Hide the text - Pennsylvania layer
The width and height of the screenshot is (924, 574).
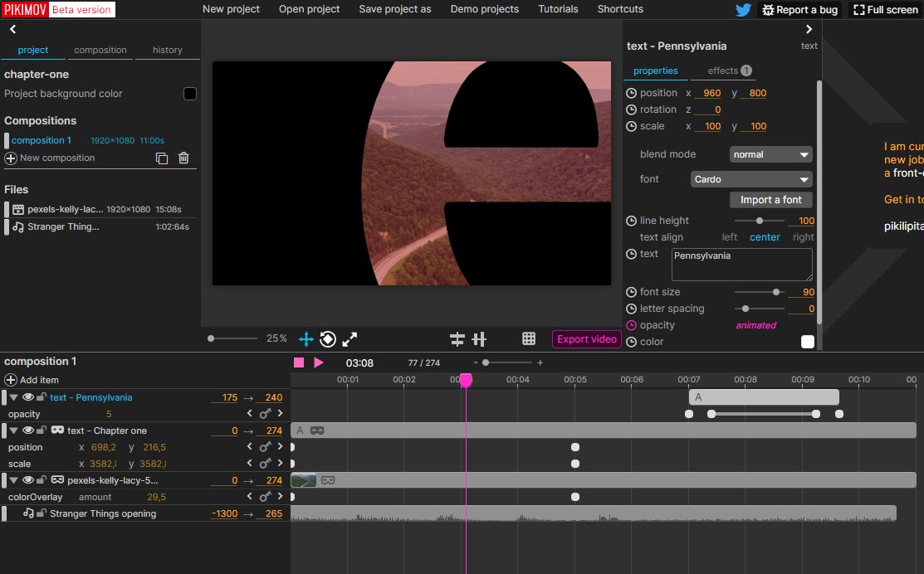click(x=27, y=397)
